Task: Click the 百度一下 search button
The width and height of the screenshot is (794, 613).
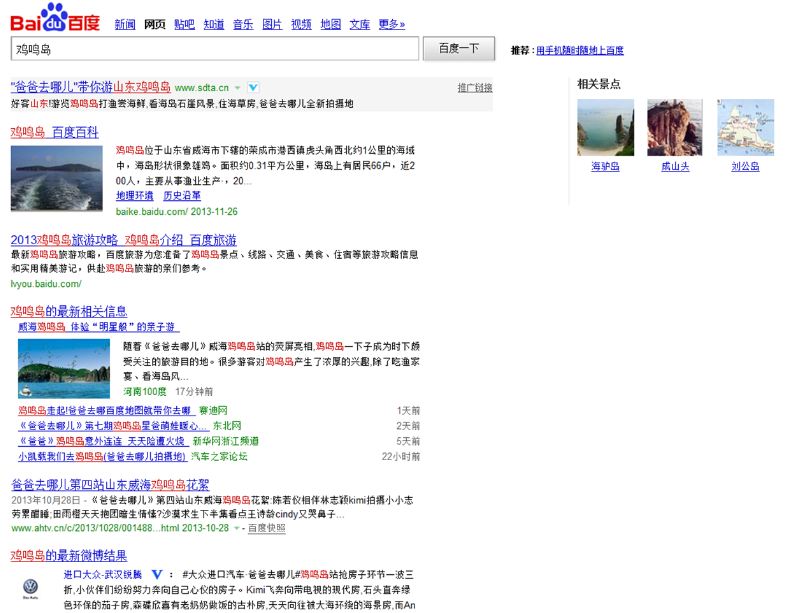Action: [x=459, y=49]
